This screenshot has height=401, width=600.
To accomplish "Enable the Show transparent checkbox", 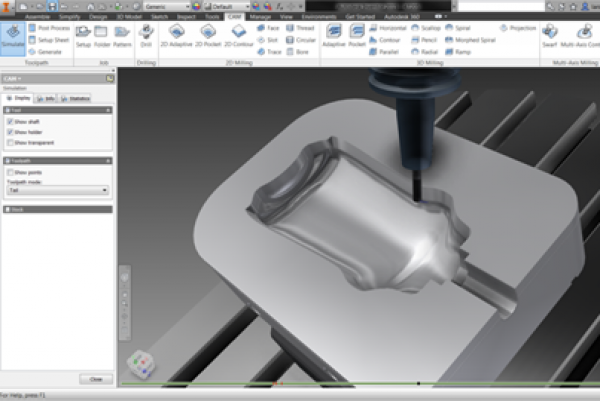I will tap(10, 142).
